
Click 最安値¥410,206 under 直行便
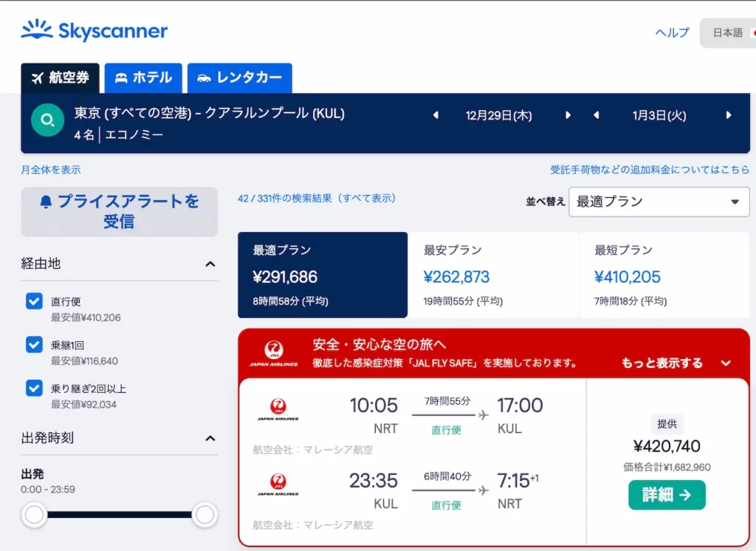click(86, 318)
